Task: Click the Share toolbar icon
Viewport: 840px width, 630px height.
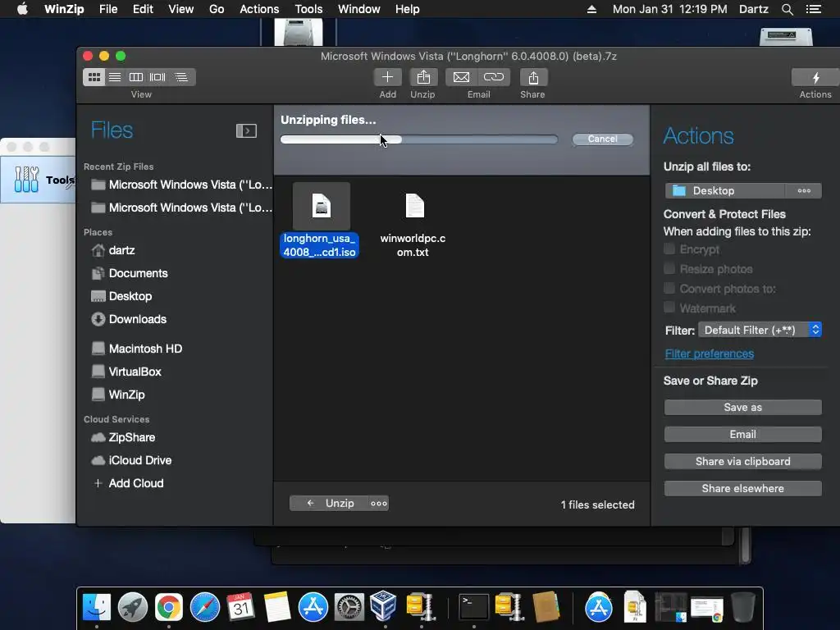Action: tap(533, 77)
